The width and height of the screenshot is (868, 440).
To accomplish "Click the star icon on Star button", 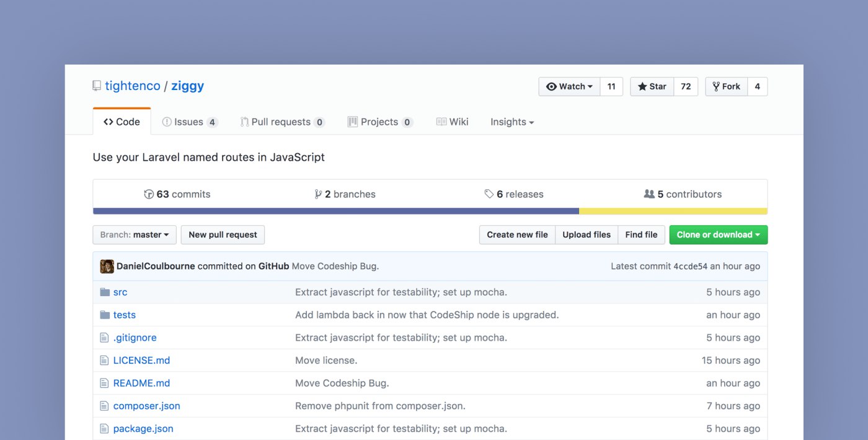I will pyautogui.click(x=642, y=87).
